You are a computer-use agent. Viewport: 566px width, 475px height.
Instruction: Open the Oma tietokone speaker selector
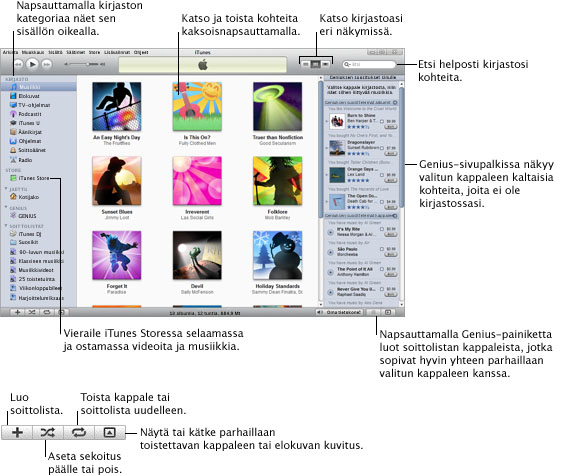(x=339, y=312)
